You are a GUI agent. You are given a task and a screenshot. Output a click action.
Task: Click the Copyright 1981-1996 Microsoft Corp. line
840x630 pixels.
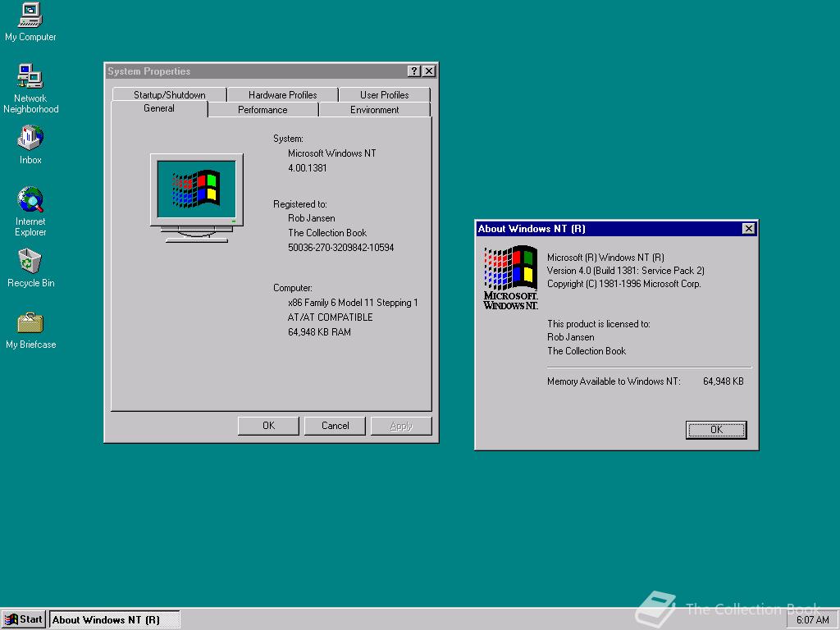click(x=623, y=284)
